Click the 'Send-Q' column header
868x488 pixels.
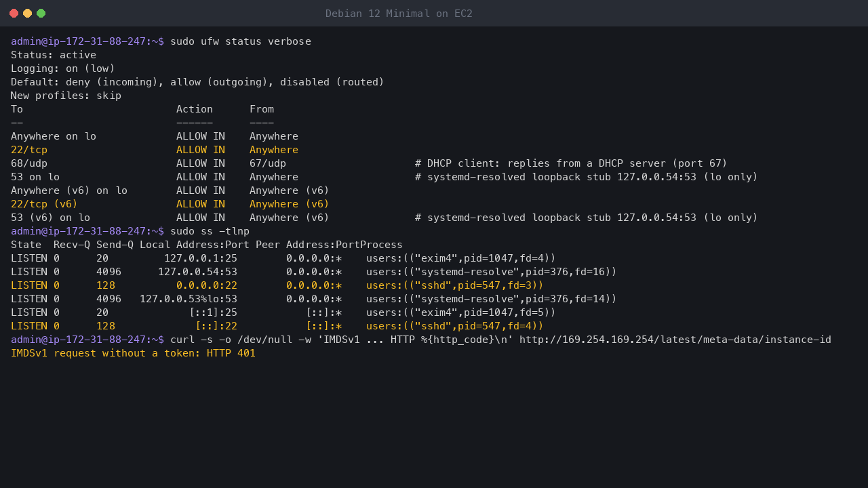click(115, 245)
